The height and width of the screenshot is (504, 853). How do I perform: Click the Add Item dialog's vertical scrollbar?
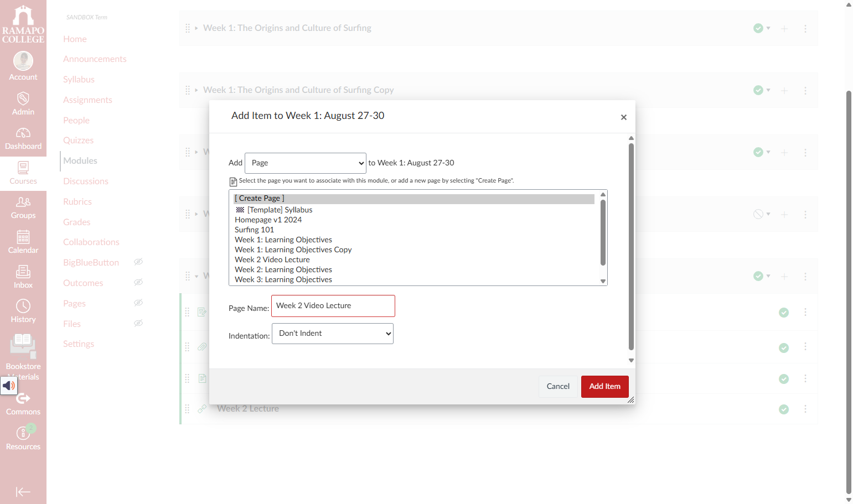tap(631, 247)
